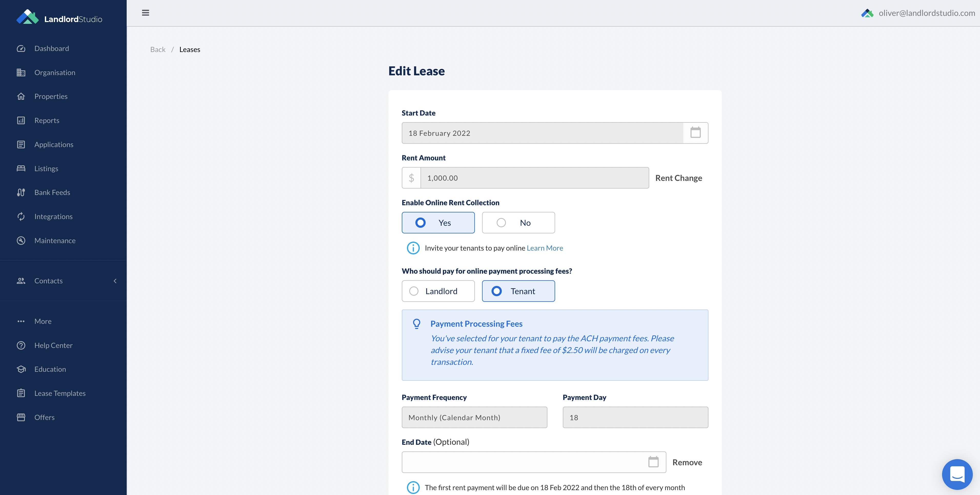Open Education from the sidebar
Image resolution: width=980 pixels, height=495 pixels.
click(50, 369)
